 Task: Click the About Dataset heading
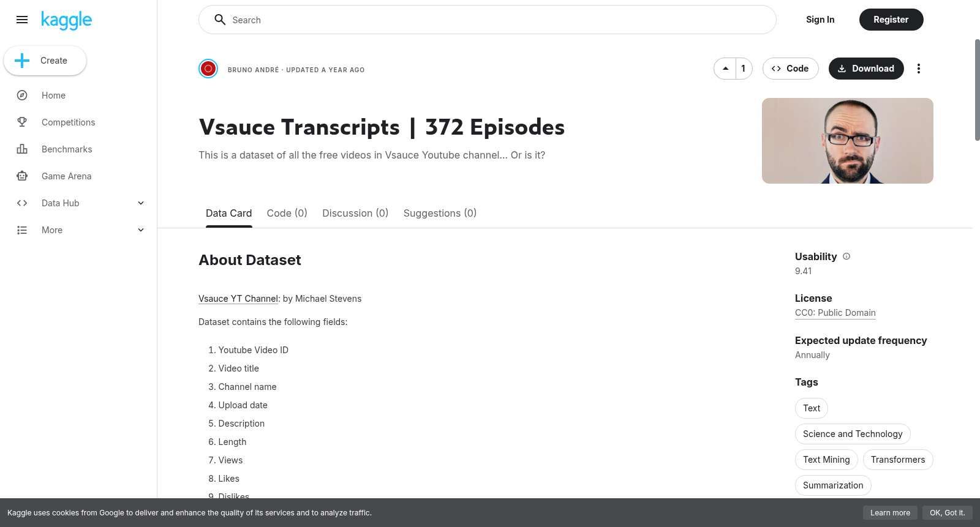pos(250,260)
